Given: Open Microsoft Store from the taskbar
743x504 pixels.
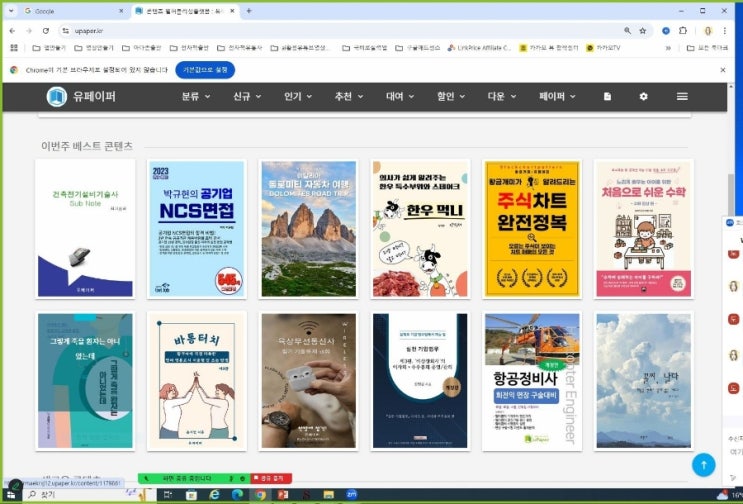Looking at the screenshot, I should 191,495.
